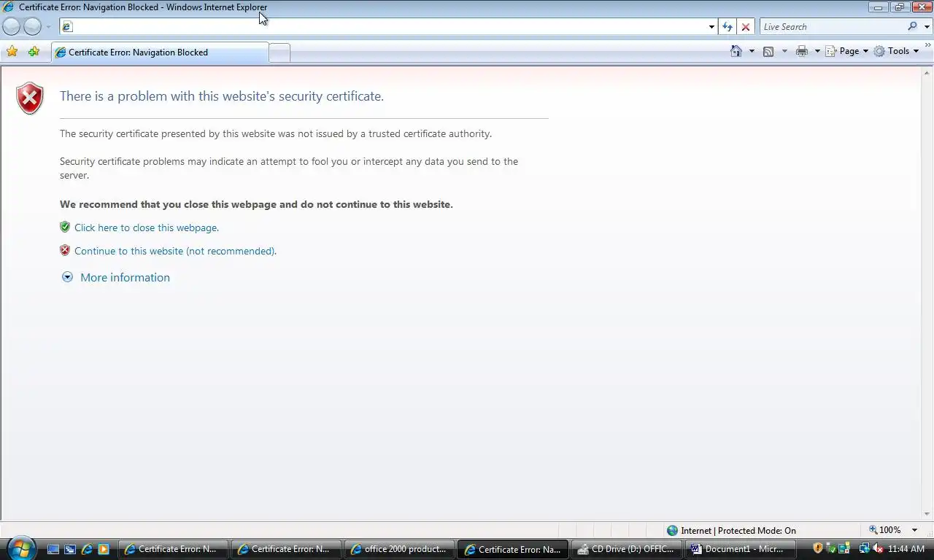
Task: Open the Recent Pages dropdown beside Forward
Action: point(49,27)
